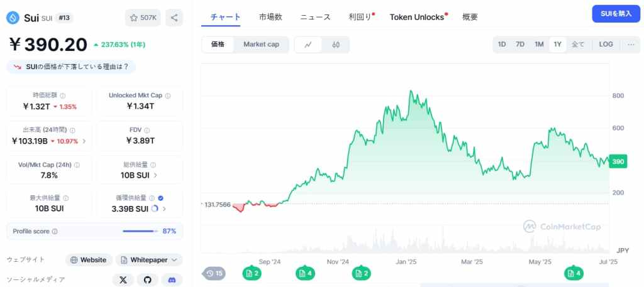644x287 pixels.
Task: Expand the Whitepaper dropdown
Action: [149, 260]
